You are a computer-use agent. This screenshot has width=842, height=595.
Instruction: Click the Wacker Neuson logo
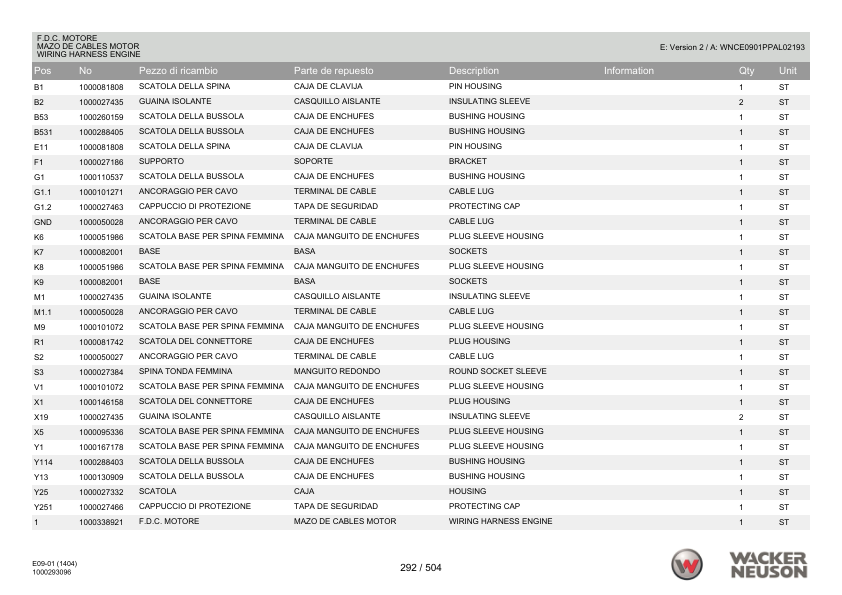(766, 564)
